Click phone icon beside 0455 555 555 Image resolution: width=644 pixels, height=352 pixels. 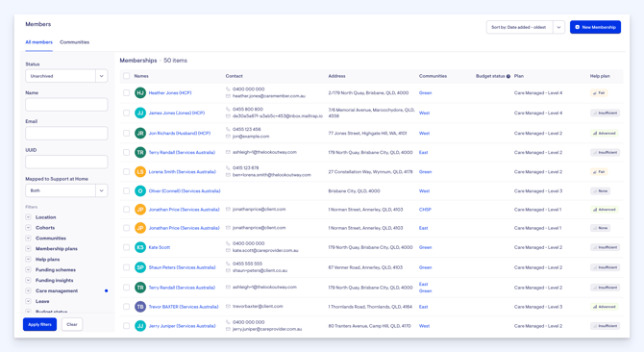pos(228,264)
